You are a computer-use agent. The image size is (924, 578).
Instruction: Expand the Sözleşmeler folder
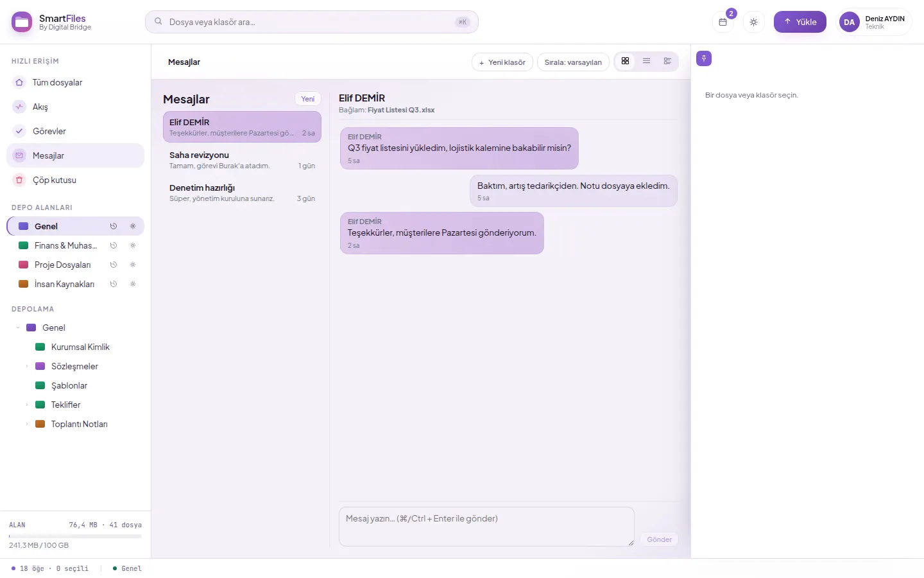coord(27,366)
